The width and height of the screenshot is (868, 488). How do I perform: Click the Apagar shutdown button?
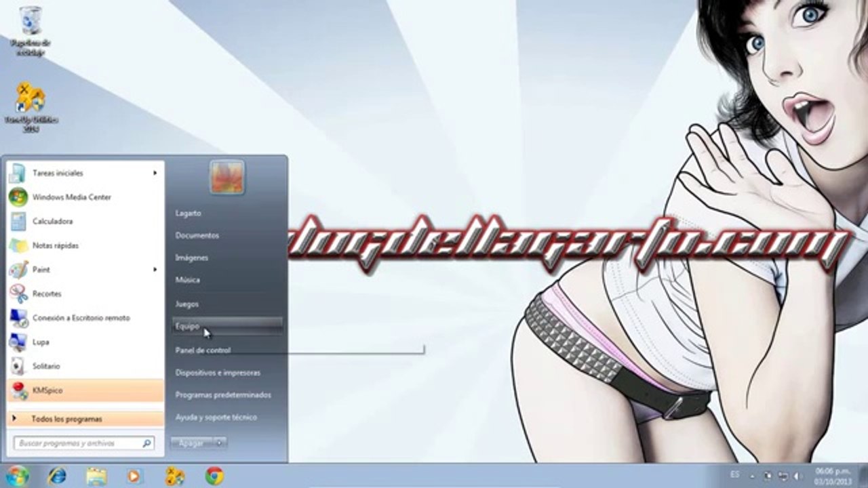tap(191, 443)
